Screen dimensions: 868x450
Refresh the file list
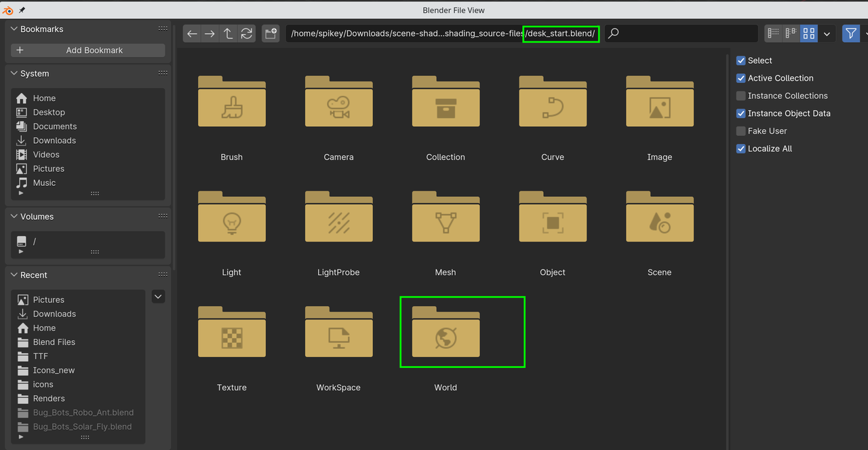[246, 33]
